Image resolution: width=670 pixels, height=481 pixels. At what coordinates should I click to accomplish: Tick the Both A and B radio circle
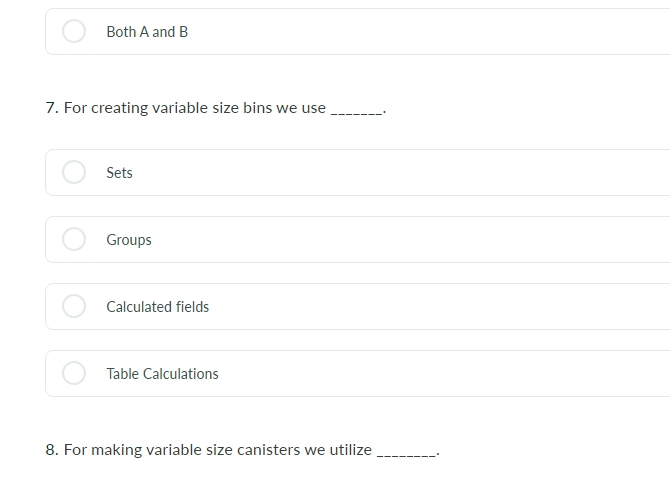click(x=74, y=31)
